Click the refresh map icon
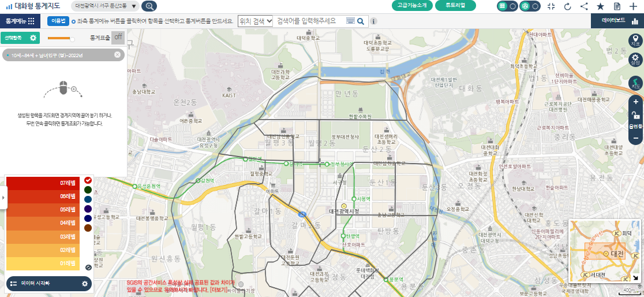644x297 pixels. point(567,6)
